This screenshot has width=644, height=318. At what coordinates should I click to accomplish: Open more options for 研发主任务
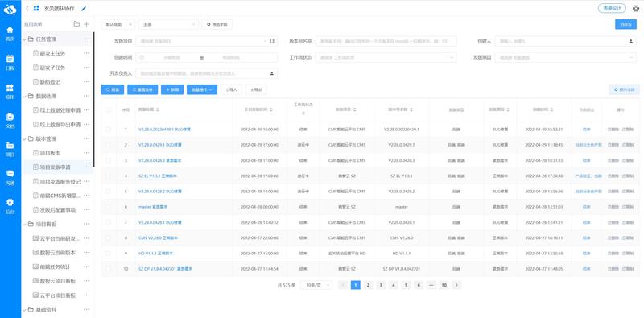(86, 53)
